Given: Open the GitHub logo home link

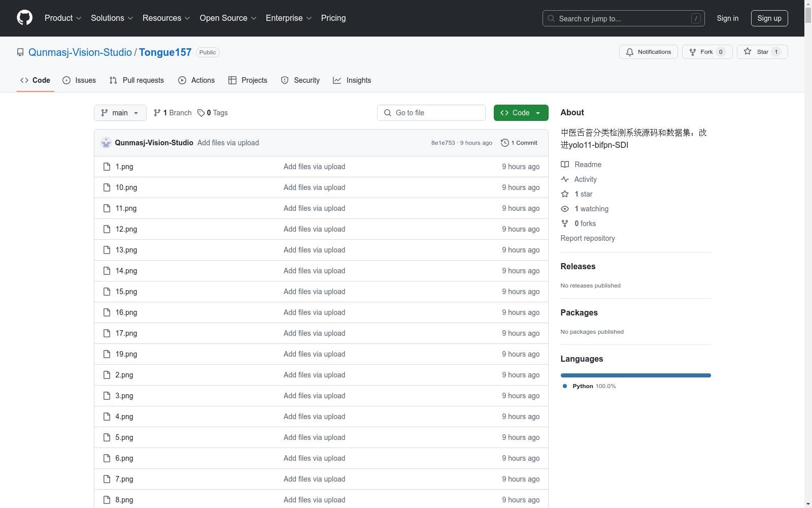Looking at the screenshot, I should click(x=24, y=18).
